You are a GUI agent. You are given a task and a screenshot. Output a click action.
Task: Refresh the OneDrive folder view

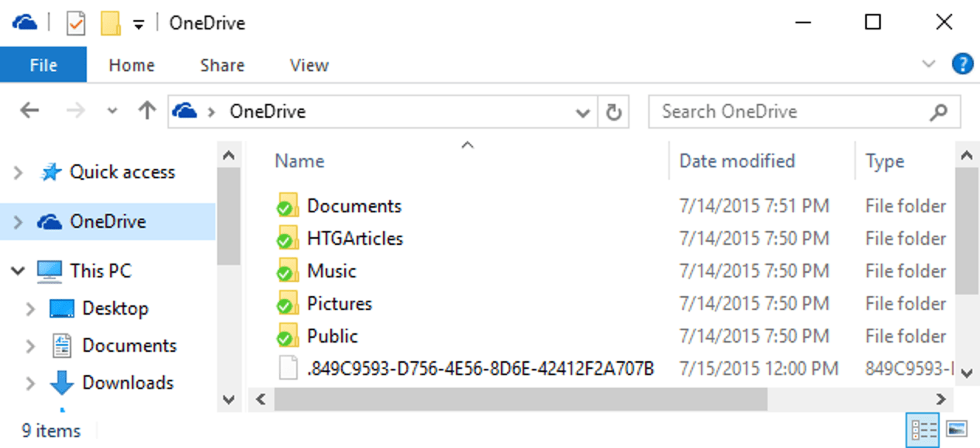coord(613,112)
